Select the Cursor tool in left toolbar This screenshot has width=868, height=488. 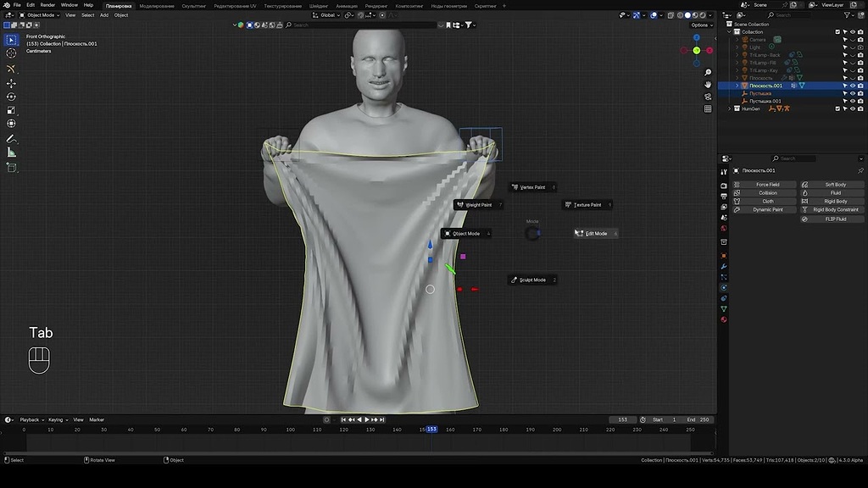coord(11,53)
